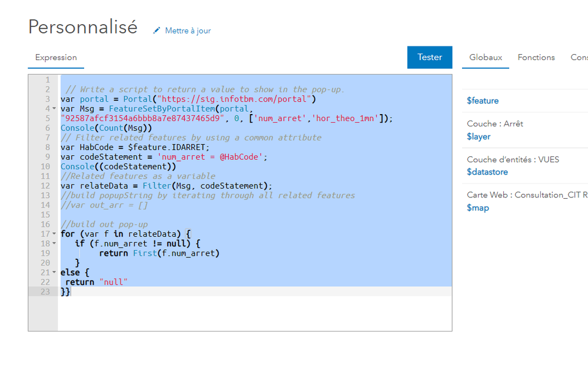Select the Expression tab
This screenshot has width=588, height=368.
(56, 58)
